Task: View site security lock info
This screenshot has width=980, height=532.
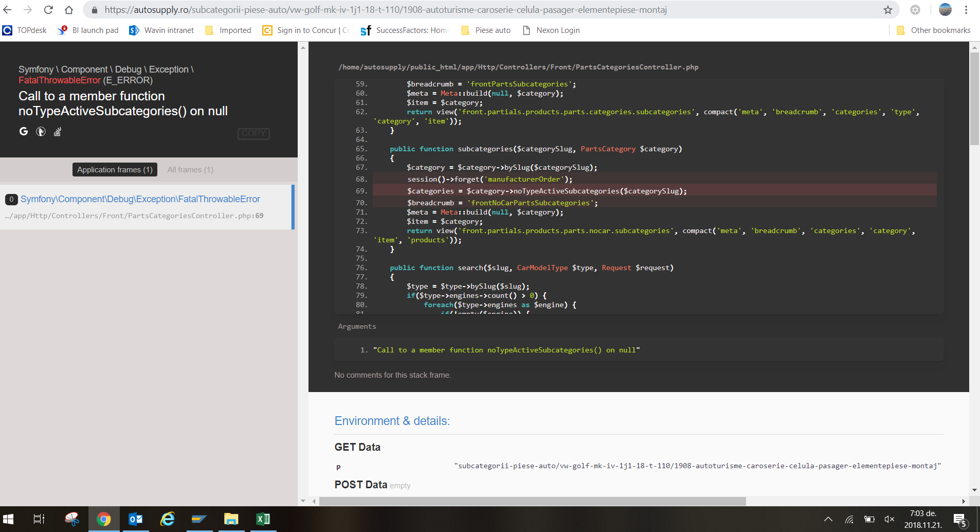Action: pos(95,10)
